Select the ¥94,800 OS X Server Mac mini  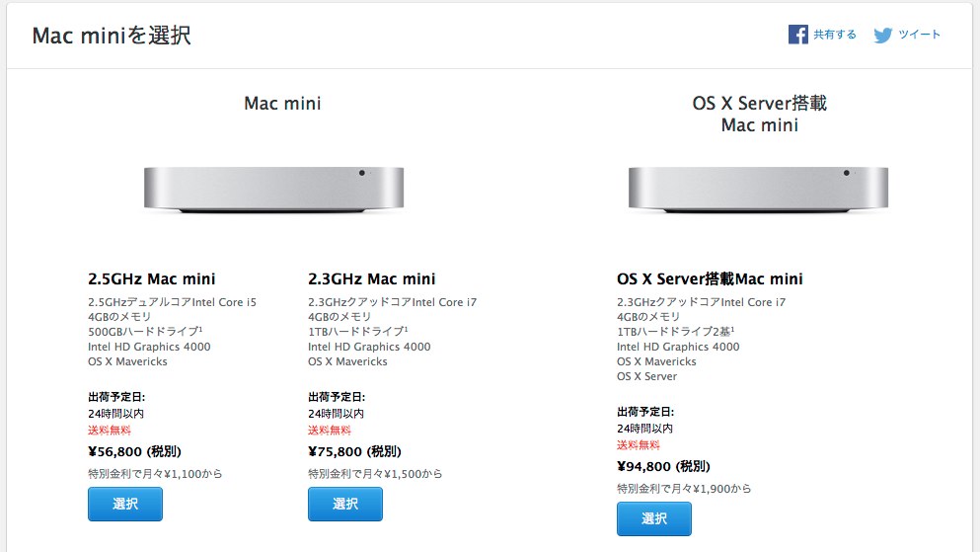tap(654, 518)
